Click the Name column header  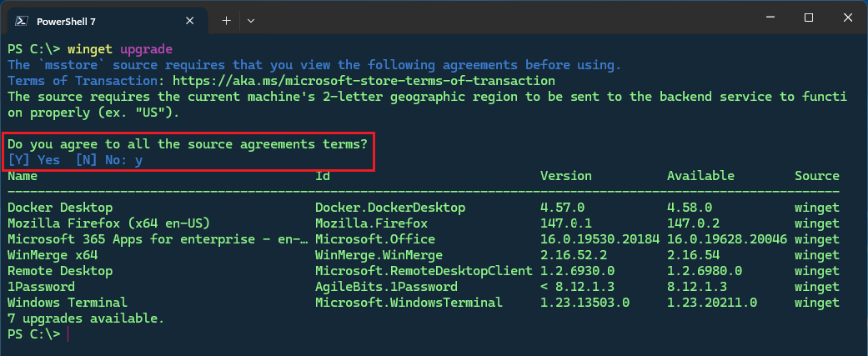click(23, 176)
